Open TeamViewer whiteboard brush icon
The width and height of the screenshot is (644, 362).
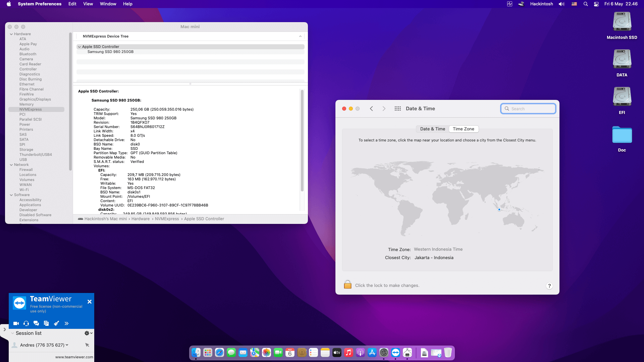(56, 323)
